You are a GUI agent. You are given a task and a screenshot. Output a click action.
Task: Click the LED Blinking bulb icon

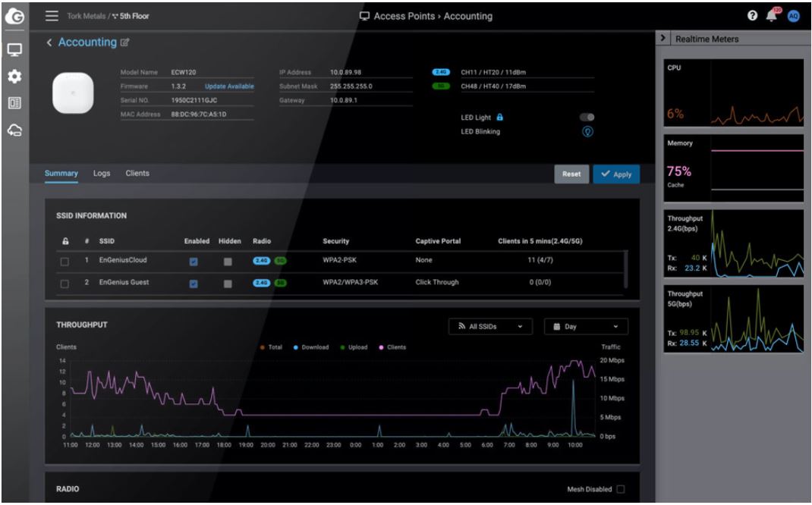click(587, 131)
